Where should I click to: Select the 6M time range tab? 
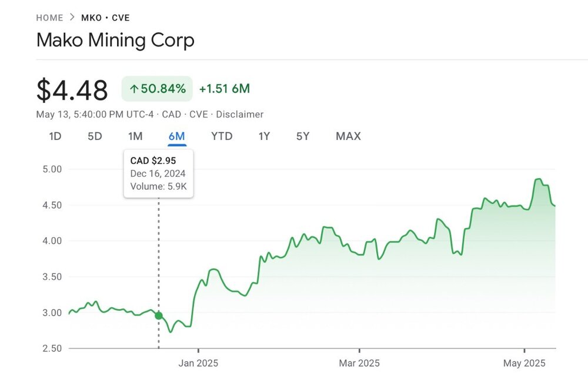pyautogui.click(x=177, y=136)
